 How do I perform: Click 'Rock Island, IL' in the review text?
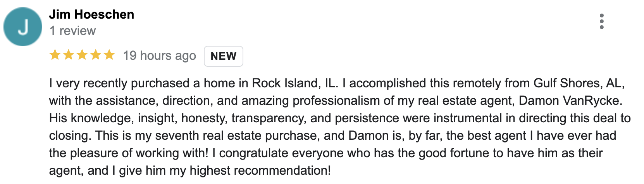click(x=295, y=83)
